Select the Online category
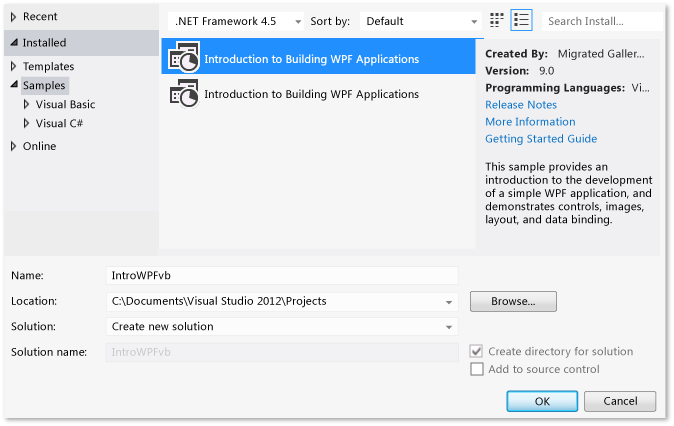The width and height of the screenshot is (674, 426). [x=39, y=146]
